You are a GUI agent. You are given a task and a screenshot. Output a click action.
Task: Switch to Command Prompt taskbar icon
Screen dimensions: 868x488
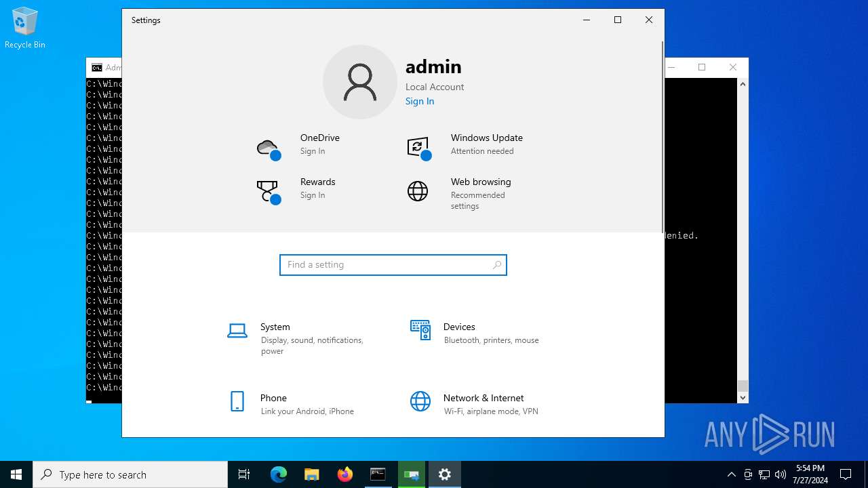[x=378, y=474]
